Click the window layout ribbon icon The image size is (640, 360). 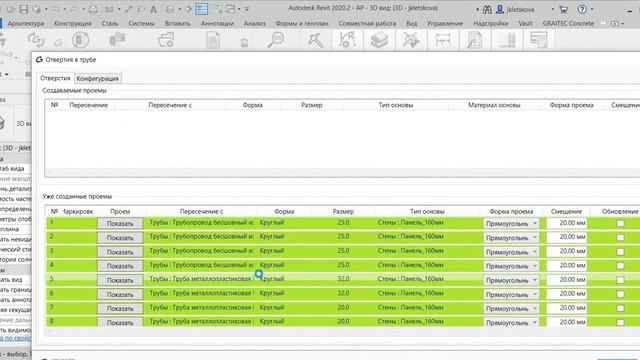click(x=539, y=40)
